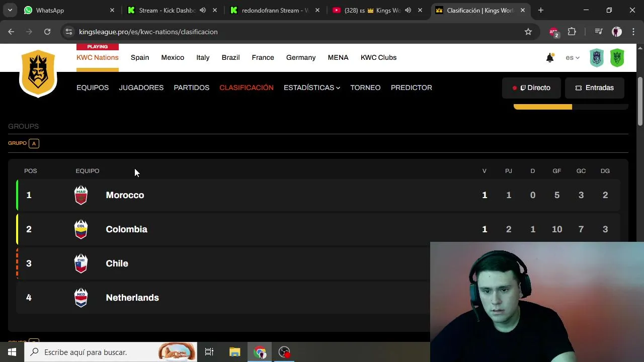The image size is (644, 362).
Task: Go back to the previous page
Action: [x=11, y=32]
